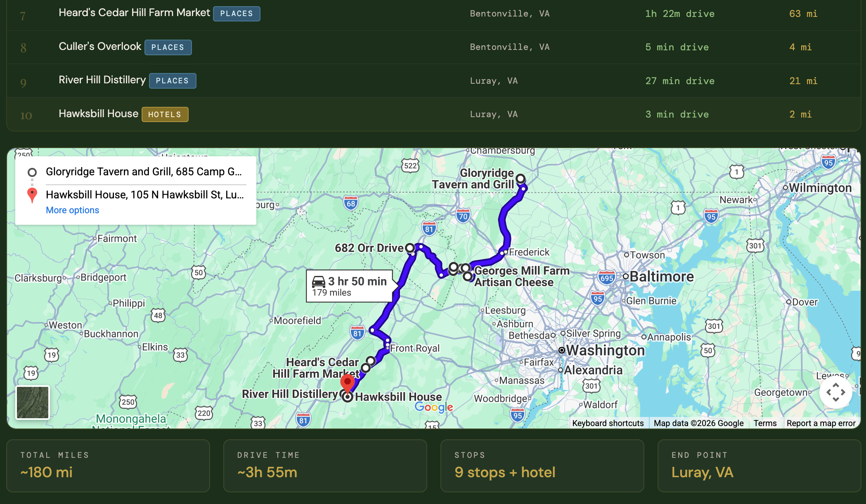This screenshot has width=866, height=504.
Task: Click Report a map error link
Action: pyautogui.click(x=821, y=423)
